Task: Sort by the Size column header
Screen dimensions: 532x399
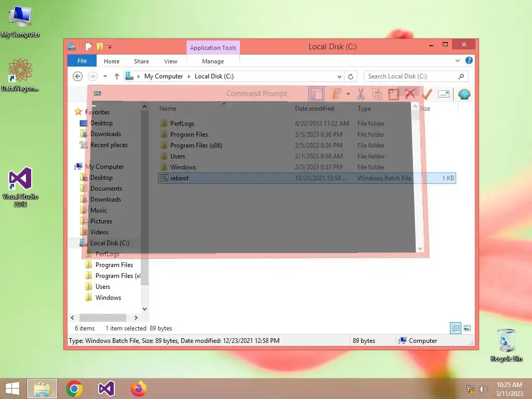Action: pos(425,109)
